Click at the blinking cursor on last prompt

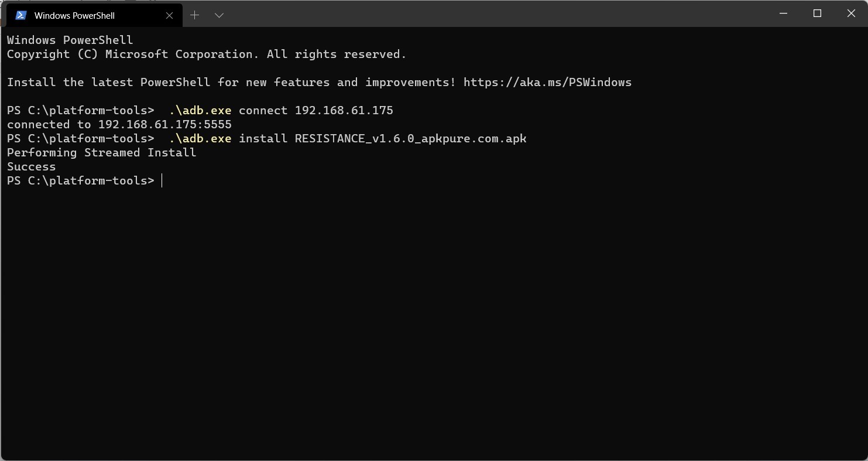click(x=162, y=180)
